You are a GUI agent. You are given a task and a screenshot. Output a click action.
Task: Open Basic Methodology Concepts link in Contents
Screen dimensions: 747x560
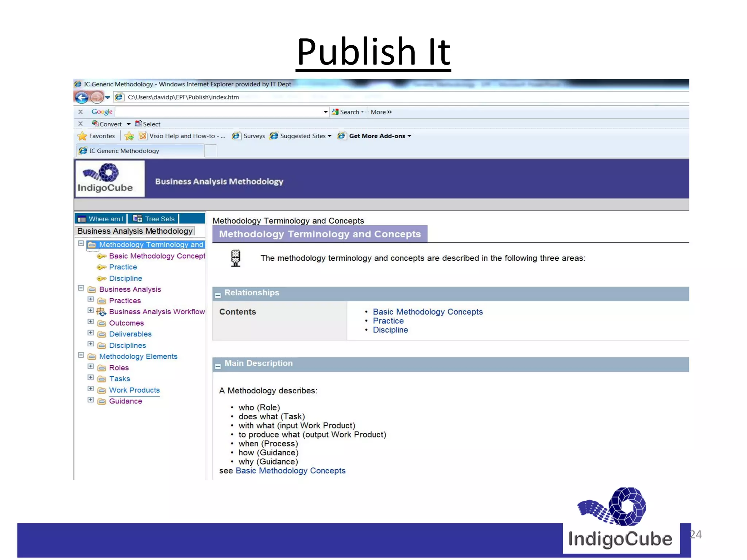click(427, 312)
